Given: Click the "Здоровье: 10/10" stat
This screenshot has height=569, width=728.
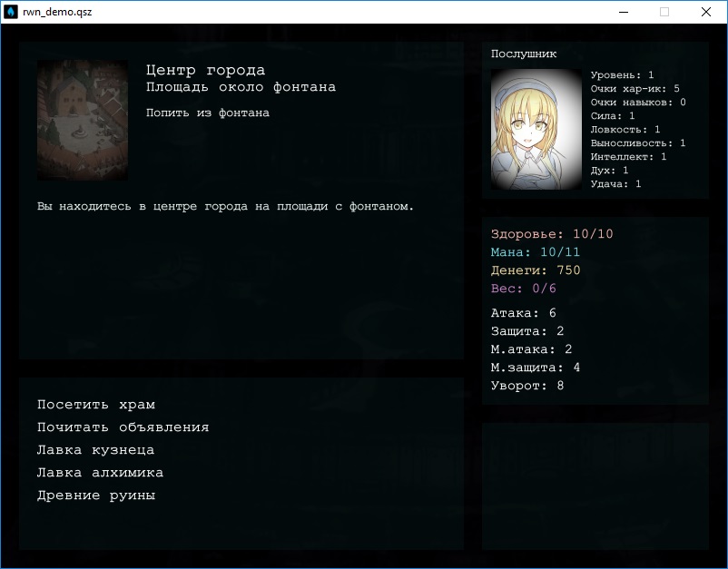Looking at the screenshot, I should 552,234.
